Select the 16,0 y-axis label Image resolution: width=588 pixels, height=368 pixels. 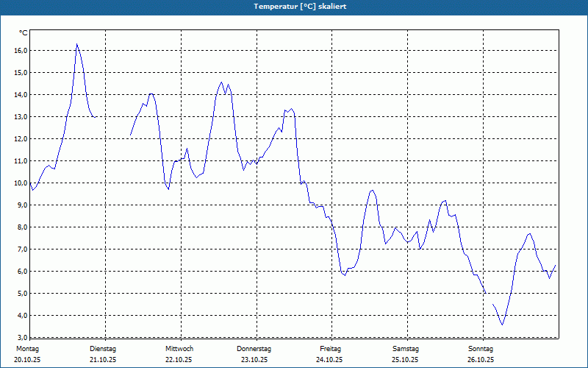21,50
